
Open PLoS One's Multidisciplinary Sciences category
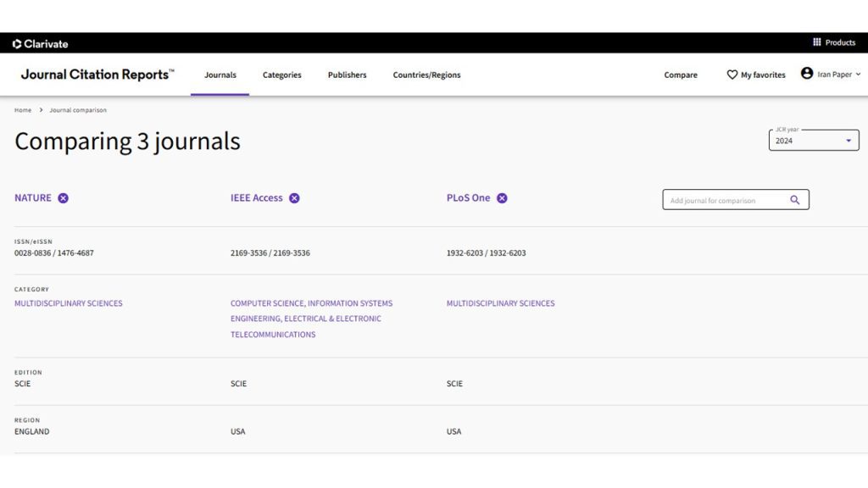click(500, 303)
